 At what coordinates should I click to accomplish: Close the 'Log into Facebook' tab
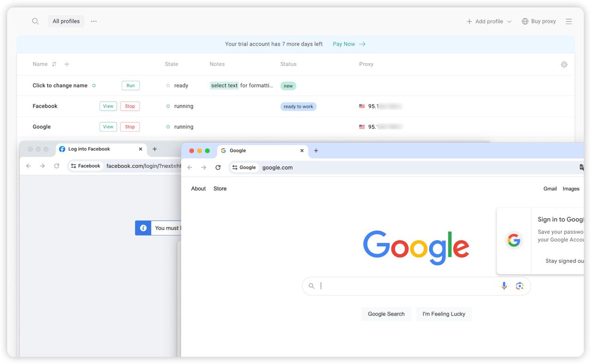(141, 149)
